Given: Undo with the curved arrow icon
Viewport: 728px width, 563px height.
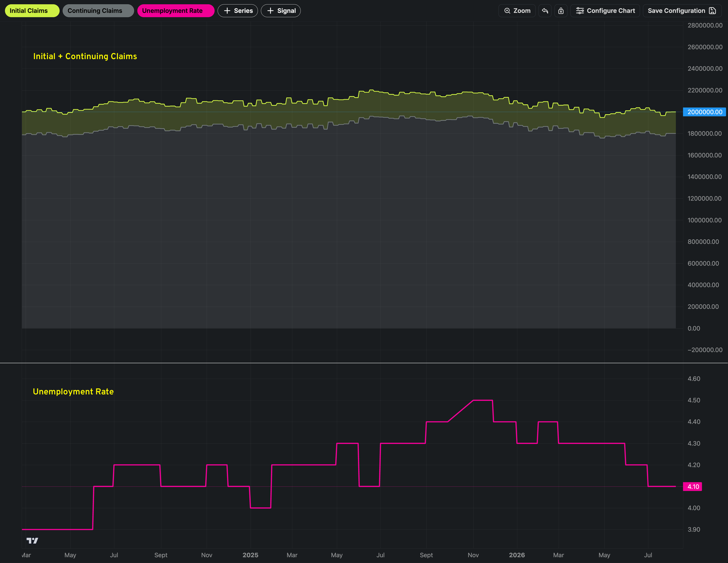Looking at the screenshot, I should coord(545,11).
